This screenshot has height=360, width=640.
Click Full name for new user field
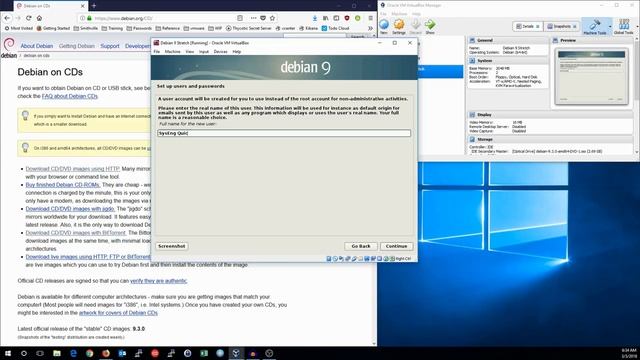click(284, 133)
